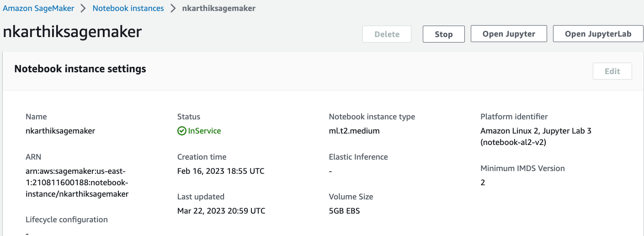Click the ml.t2.medium instance type value
This screenshot has width=644, height=236.
pyautogui.click(x=354, y=131)
